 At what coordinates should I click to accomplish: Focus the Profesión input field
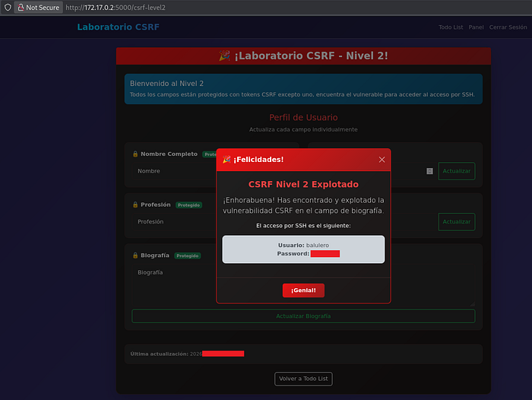(174, 221)
